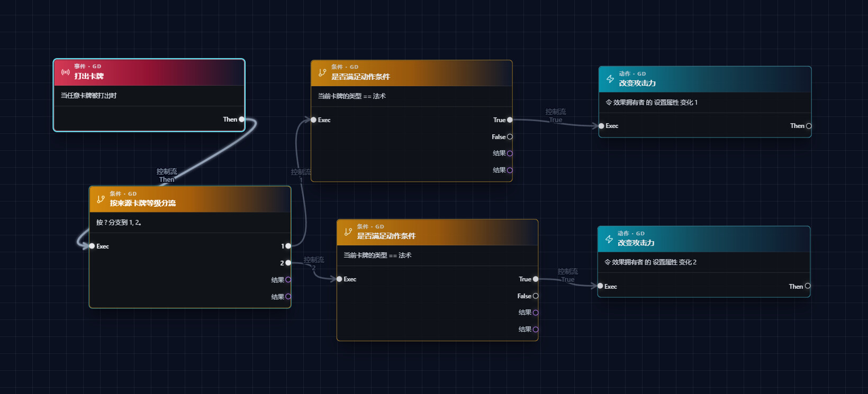This screenshot has height=394, width=868.
Task: Select the upper 是否满足动作条件 node header
Action: point(412,73)
